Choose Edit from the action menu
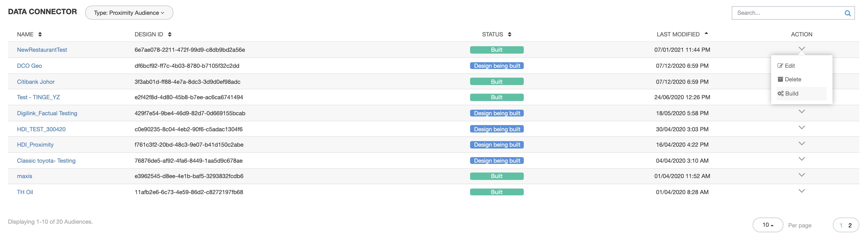868x236 pixels. [x=789, y=66]
